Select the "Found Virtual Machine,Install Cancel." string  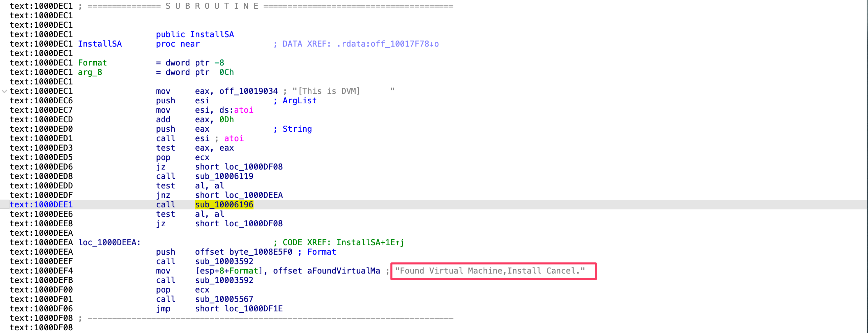(490, 271)
